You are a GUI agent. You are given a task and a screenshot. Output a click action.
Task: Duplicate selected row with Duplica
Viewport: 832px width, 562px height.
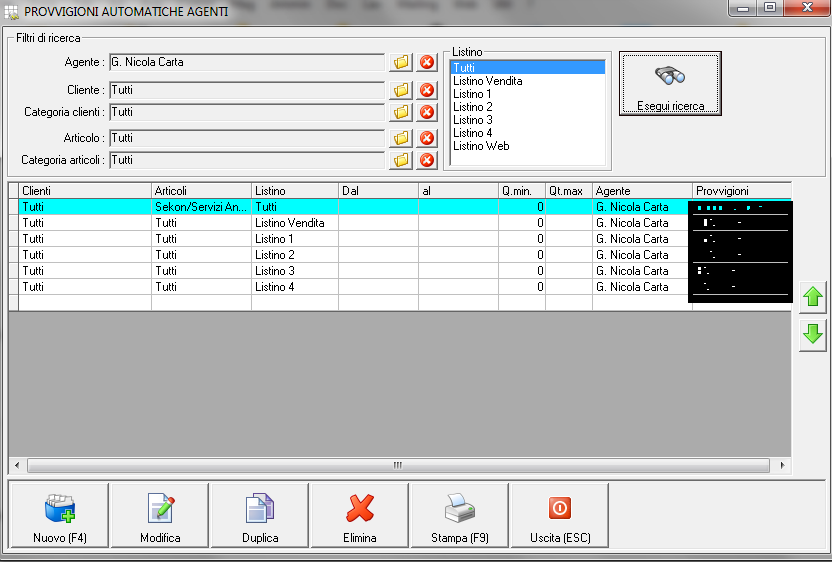[x=260, y=515]
